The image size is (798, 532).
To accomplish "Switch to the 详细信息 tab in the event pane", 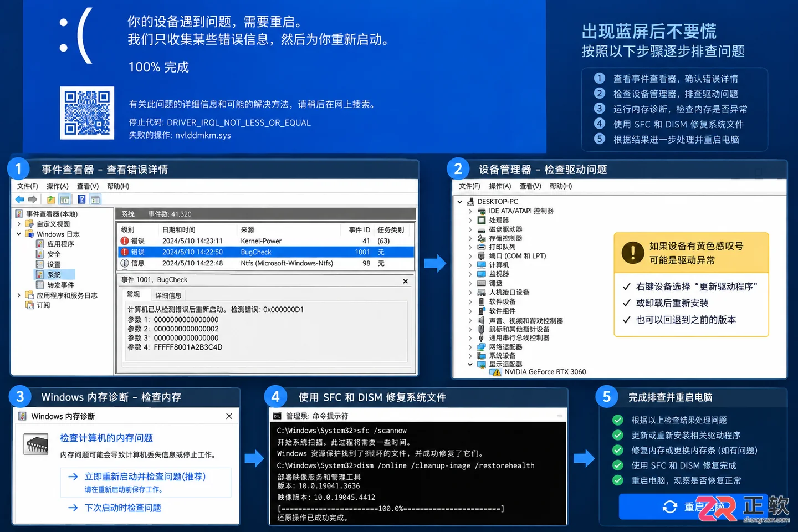I will 168,295.
